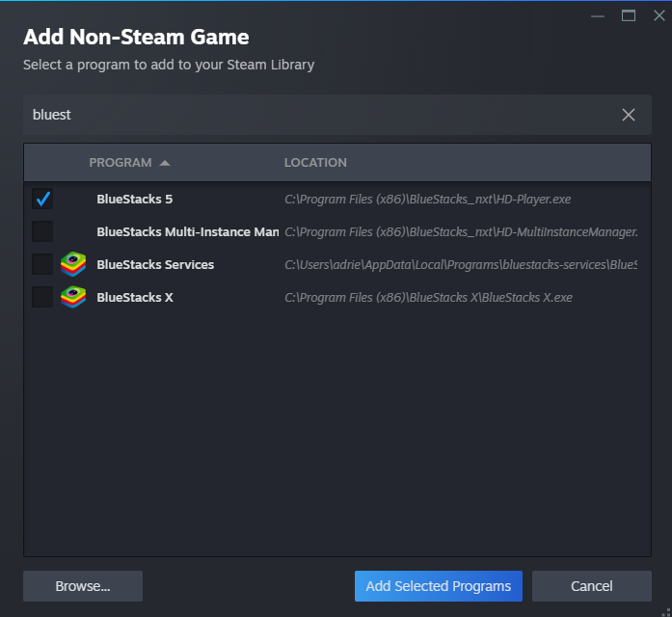Tick the BlueStacks X checkbox
Viewport: 672px width, 617px height.
pos(42,297)
